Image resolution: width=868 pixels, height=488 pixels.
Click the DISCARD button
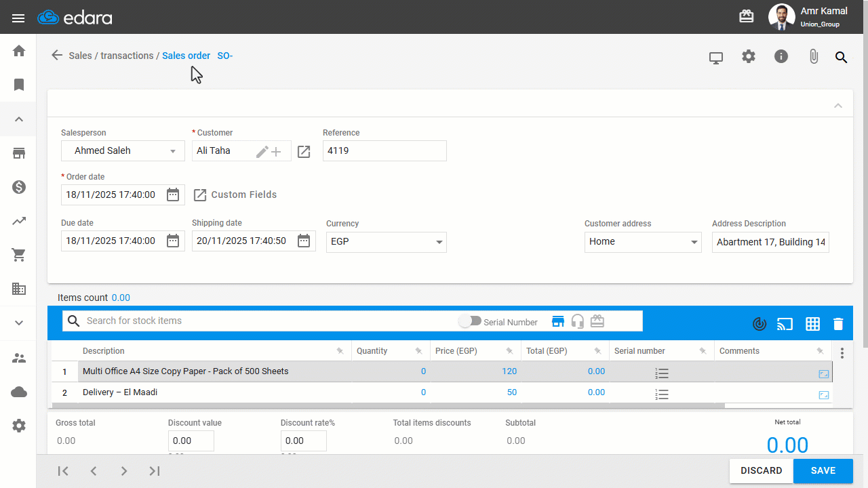coord(761,470)
